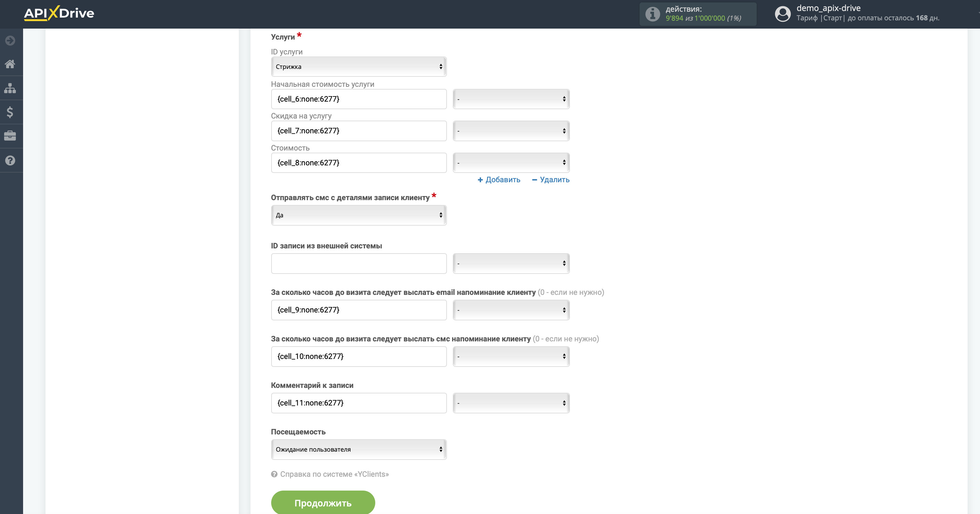980x514 pixels.
Task: Click ID записи из внешней системы field
Action: point(358,263)
